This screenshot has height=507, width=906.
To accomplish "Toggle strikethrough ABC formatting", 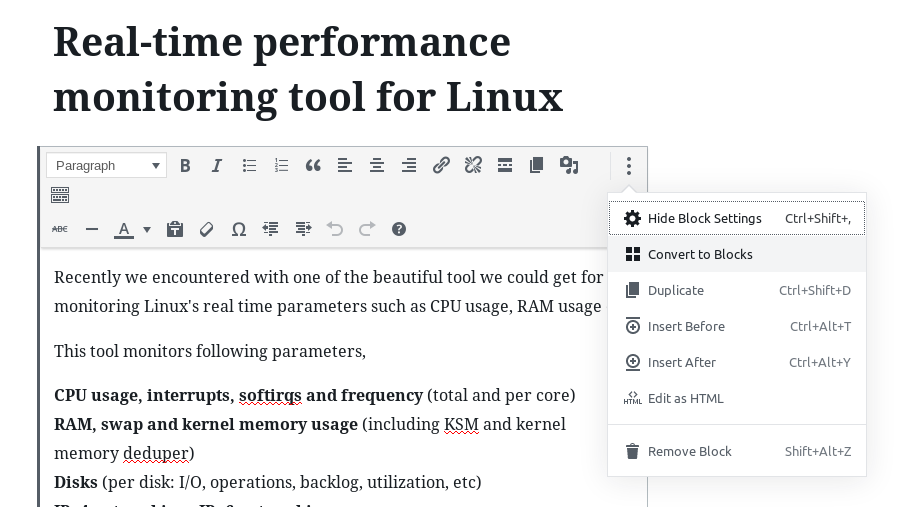I will coord(60,230).
